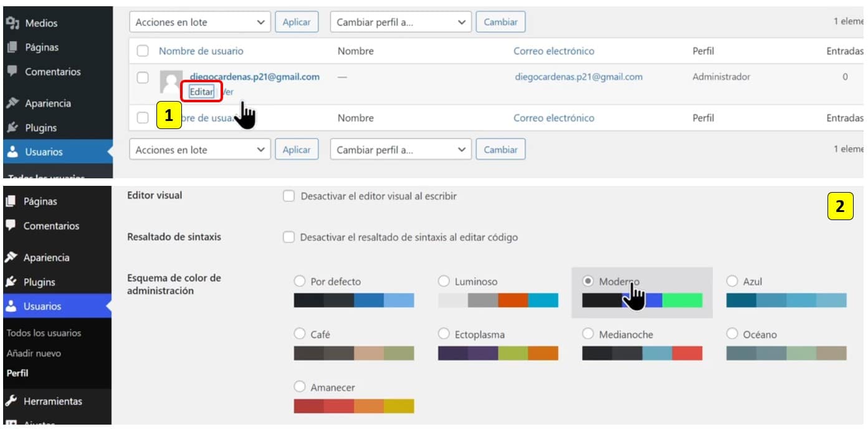Click the Apariencia brush icon in top sidebar
Viewport: 868px width, 429px height.
pos(12,104)
